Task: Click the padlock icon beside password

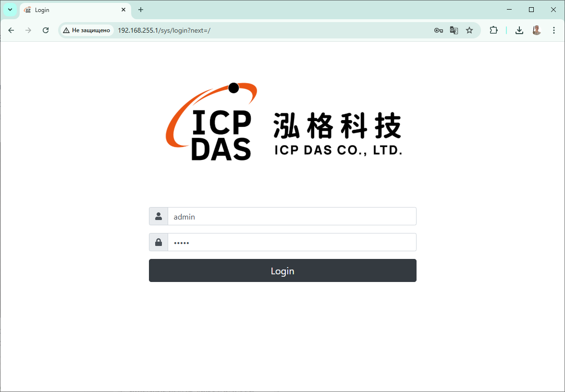Action: [159, 242]
